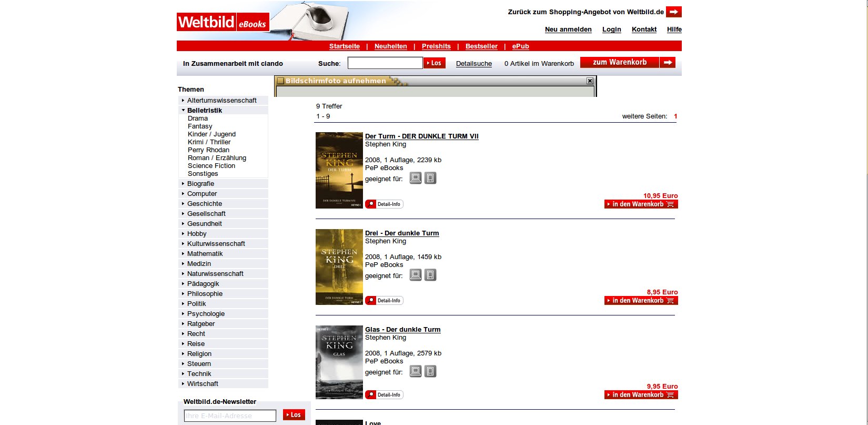Expand the Gesellschaft category

point(183,213)
